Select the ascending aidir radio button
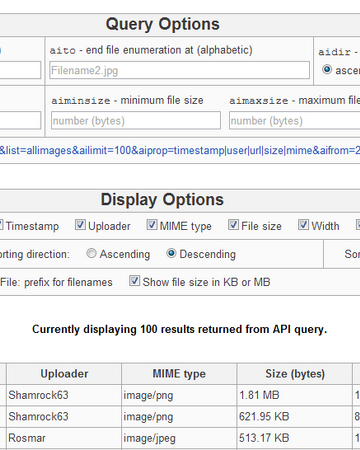The height and width of the screenshot is (450, 360). (x=327, y=69)
